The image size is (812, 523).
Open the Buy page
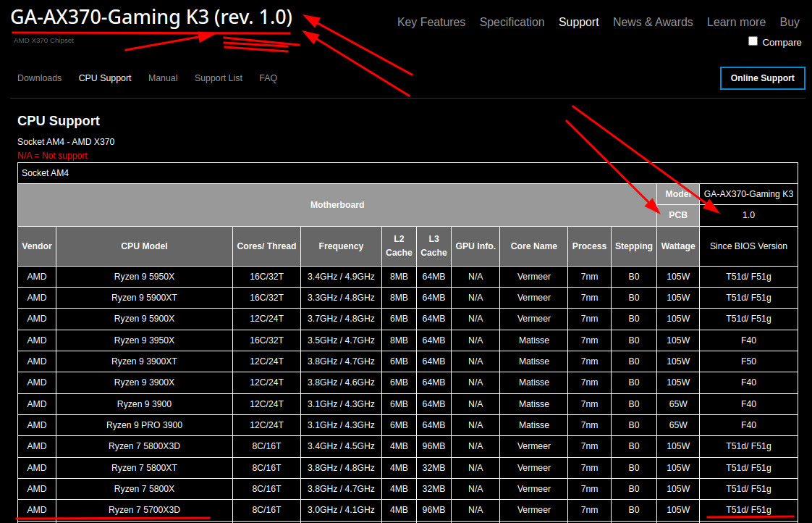[790, 22]
